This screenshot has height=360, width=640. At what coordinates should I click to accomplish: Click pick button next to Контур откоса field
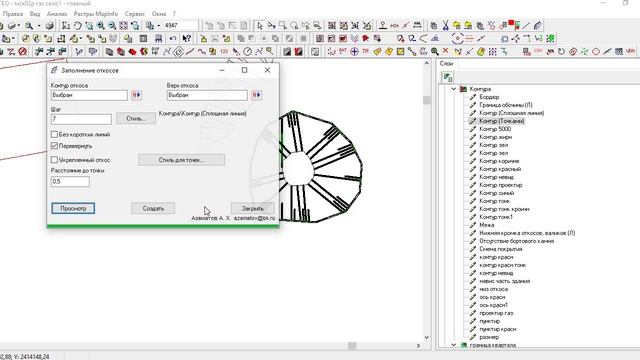click(x=136, y=95)
